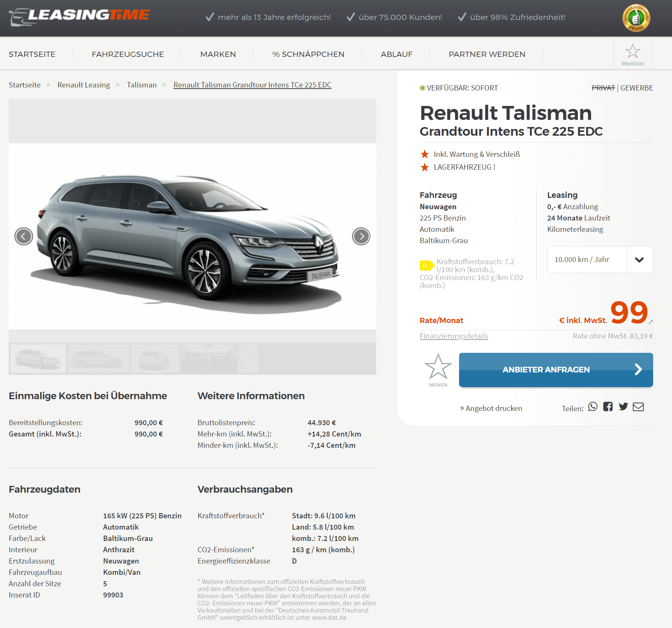Open FAHRZEUGSUCHE menu item

(128, 54)
